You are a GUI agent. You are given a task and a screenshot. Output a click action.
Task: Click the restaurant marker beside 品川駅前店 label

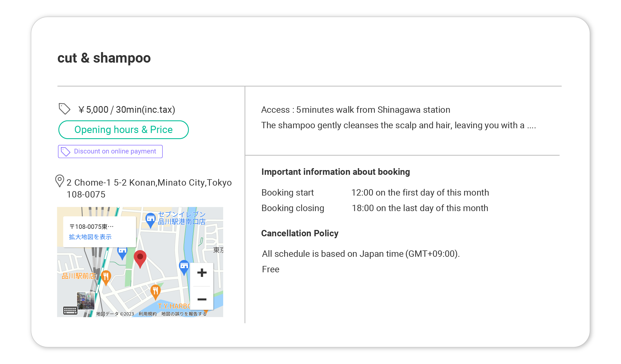(x=106, y=277)
